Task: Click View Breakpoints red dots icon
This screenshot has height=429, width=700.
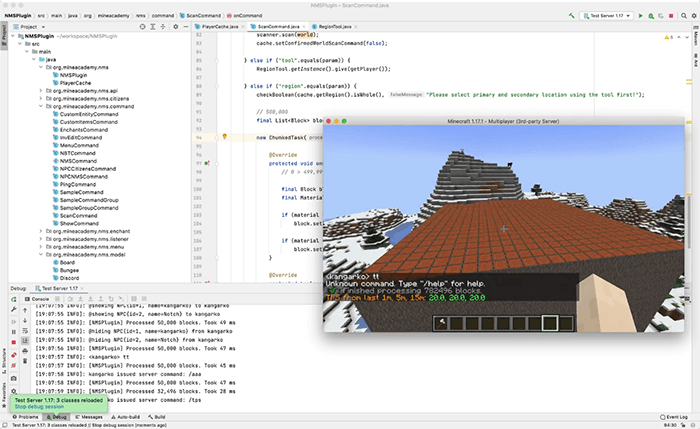Action: coord(14,355)
